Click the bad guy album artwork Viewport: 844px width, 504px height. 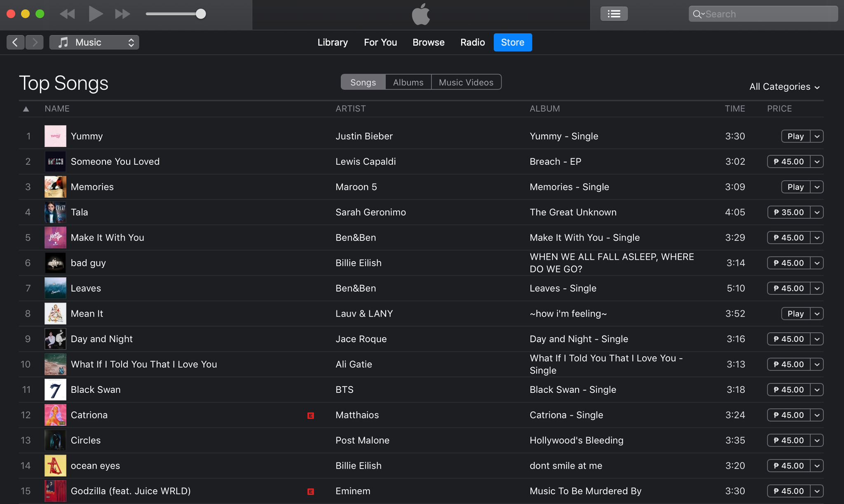click(55, 263)
